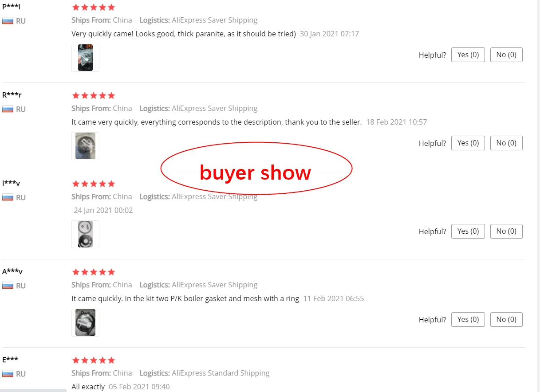The height and width of the screenshot is (392, 540).
Task: Click the Russian flag beside A***v
Action: 8,286
